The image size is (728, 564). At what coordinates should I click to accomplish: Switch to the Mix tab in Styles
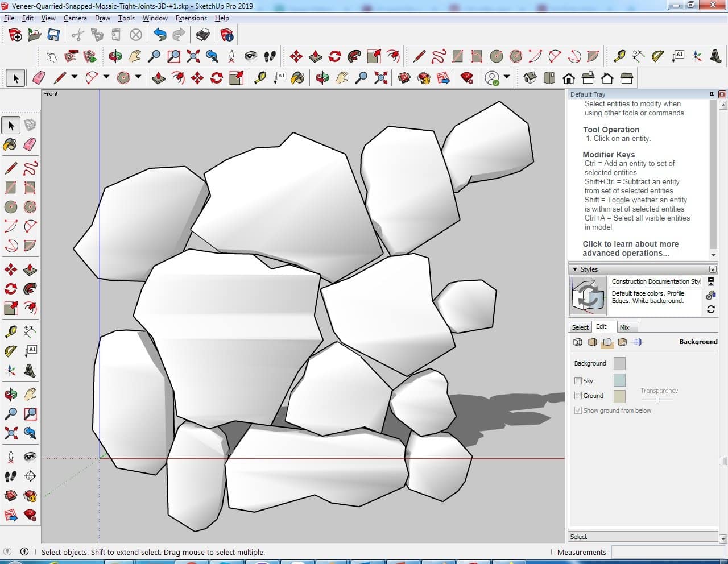(x=624, y=327)
